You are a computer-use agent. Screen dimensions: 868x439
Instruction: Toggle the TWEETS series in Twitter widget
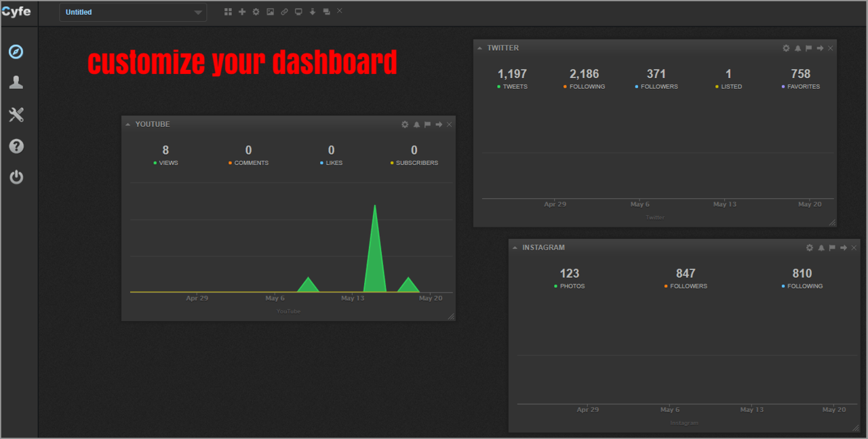[512, 87]
